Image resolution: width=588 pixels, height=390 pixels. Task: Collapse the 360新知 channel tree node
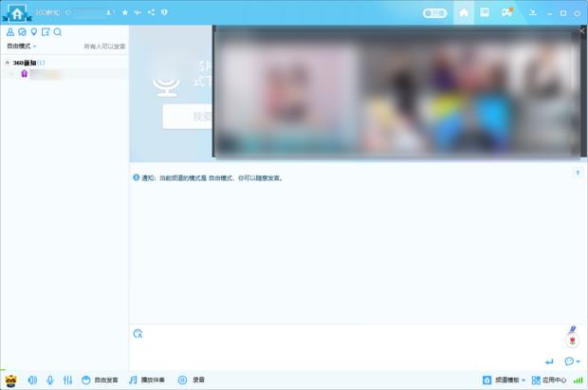pos(8,63)
